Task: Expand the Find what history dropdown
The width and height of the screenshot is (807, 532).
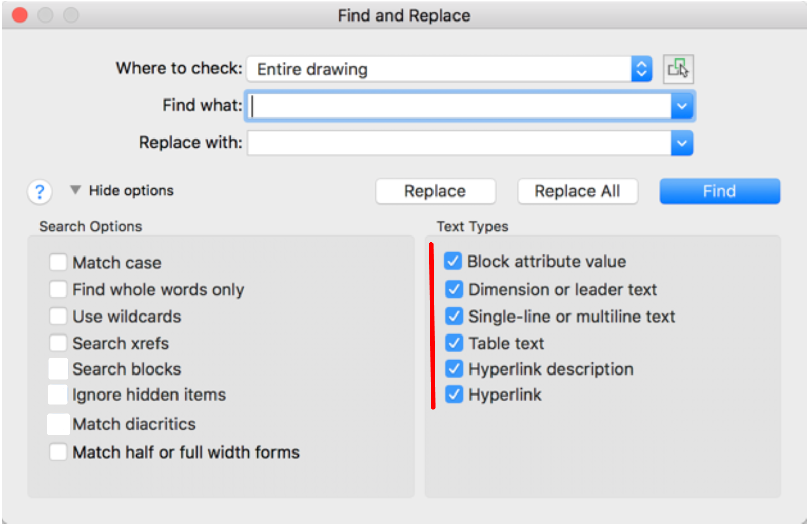Action: pos(682,106)
